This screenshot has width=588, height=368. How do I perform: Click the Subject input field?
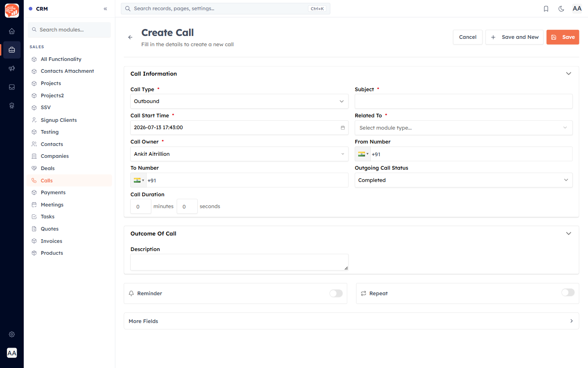pos(463,101)
